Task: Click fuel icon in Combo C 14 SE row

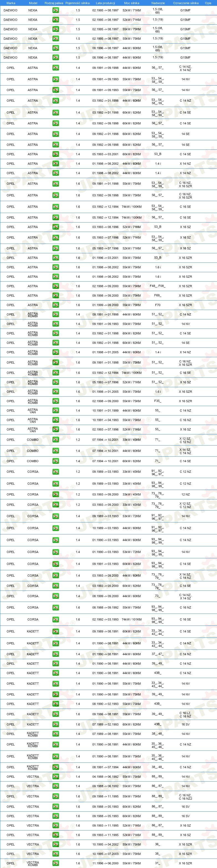Action: coord(55,461)
